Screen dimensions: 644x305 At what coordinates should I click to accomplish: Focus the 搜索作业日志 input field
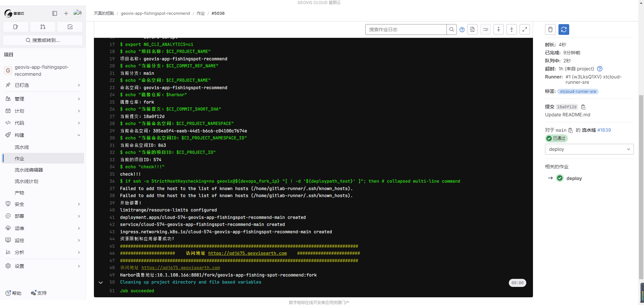pyautogui.click(x=406, y=29)
